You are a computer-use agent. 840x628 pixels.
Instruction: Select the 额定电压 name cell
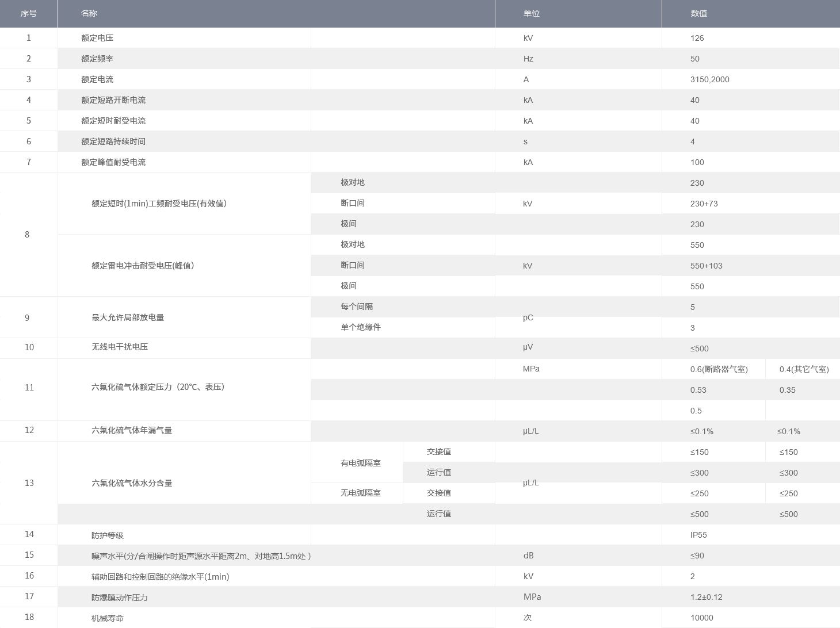point(97,38)
